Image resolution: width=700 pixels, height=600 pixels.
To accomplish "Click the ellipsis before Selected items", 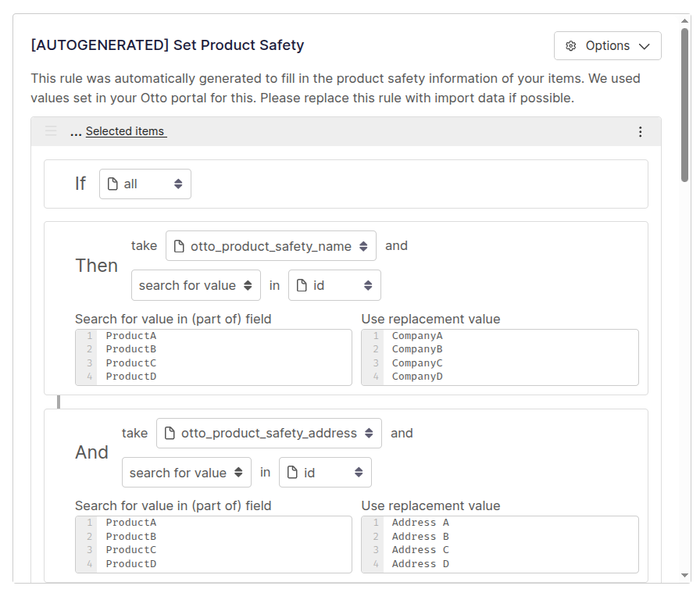I will click(x=76, y=132).
